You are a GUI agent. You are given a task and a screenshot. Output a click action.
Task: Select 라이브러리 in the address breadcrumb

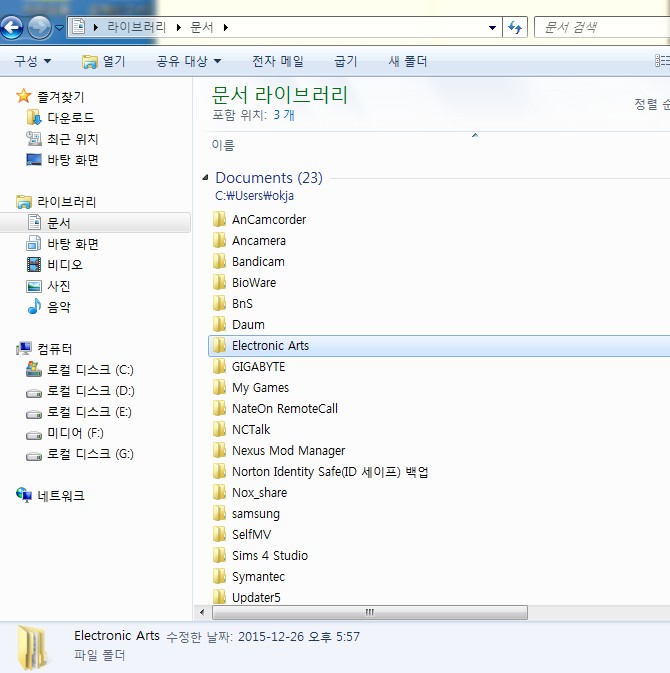(136, 27)
